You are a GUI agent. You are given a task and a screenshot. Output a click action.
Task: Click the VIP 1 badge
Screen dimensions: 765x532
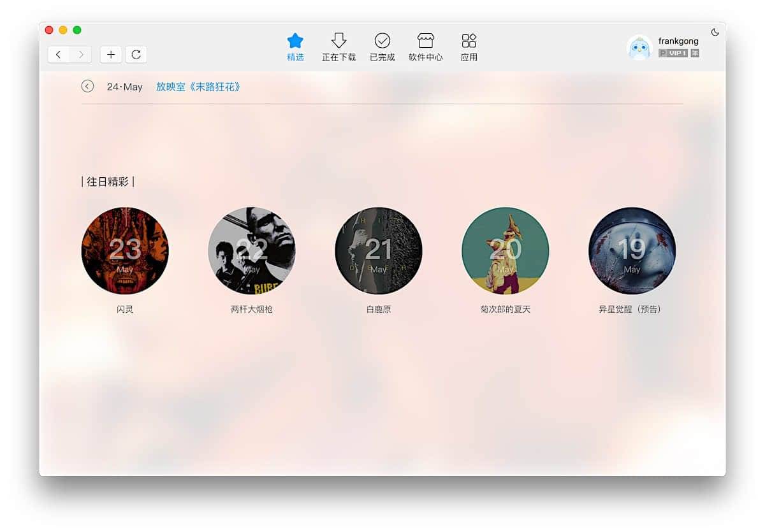673,54
